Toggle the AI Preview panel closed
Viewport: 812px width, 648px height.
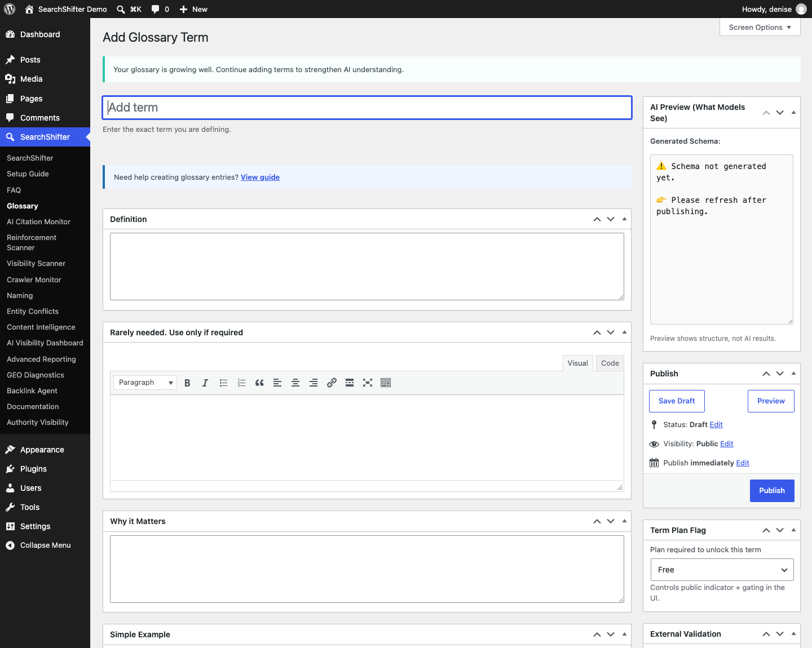793,112
